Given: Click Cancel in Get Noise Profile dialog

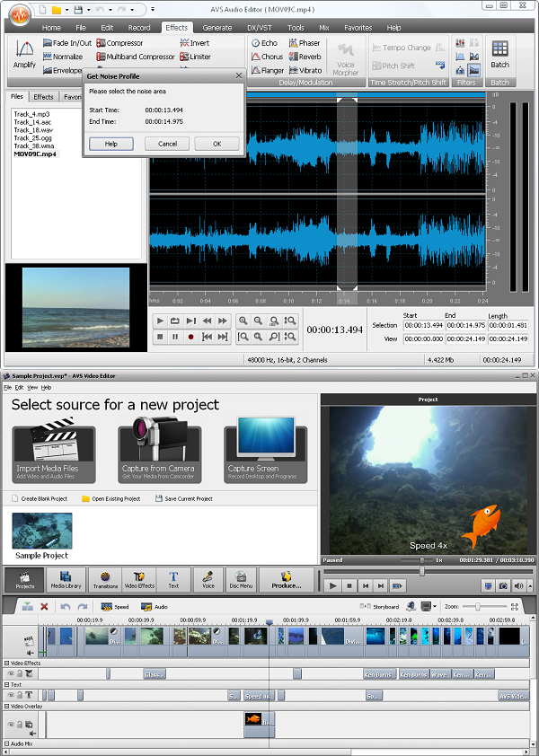Looking at the screenshot, I should (x=167, y=144).
